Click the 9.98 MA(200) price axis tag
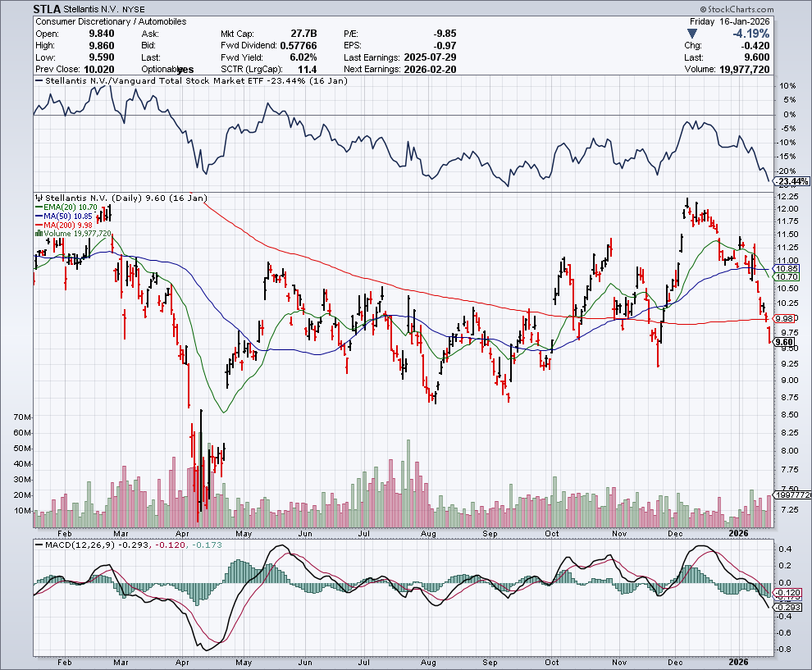This screenshot has width=812, height=670. 783,318
